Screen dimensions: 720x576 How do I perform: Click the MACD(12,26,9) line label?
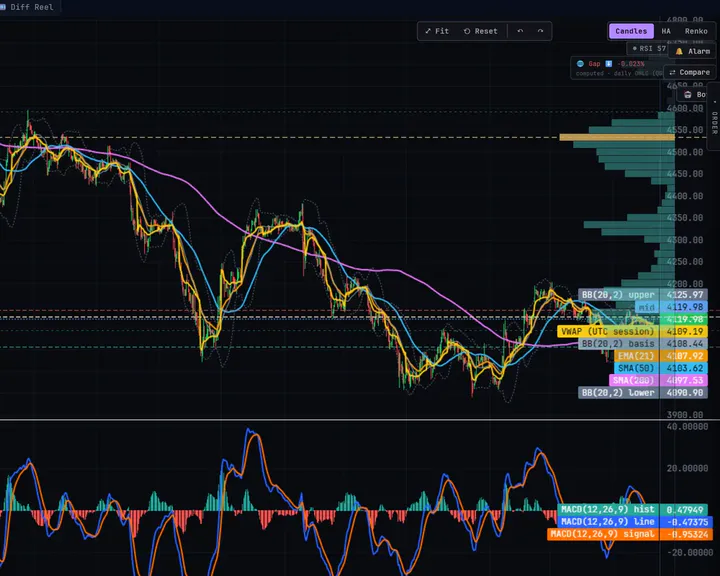(x=608, y=522)
